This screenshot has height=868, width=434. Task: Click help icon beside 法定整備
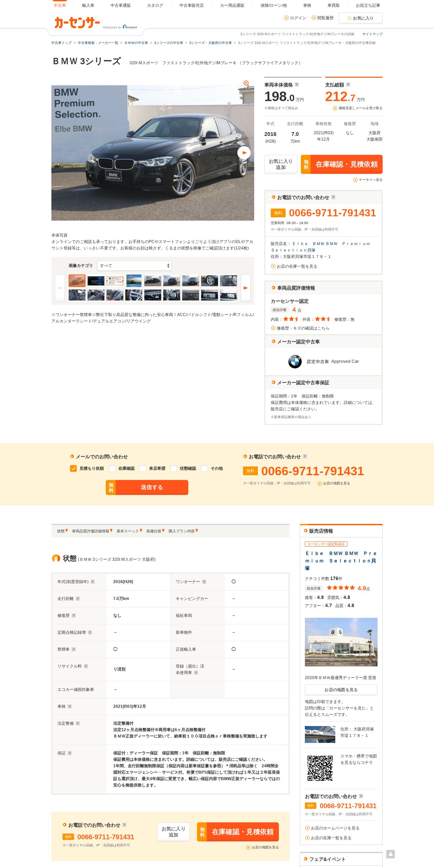pos(78,723)
